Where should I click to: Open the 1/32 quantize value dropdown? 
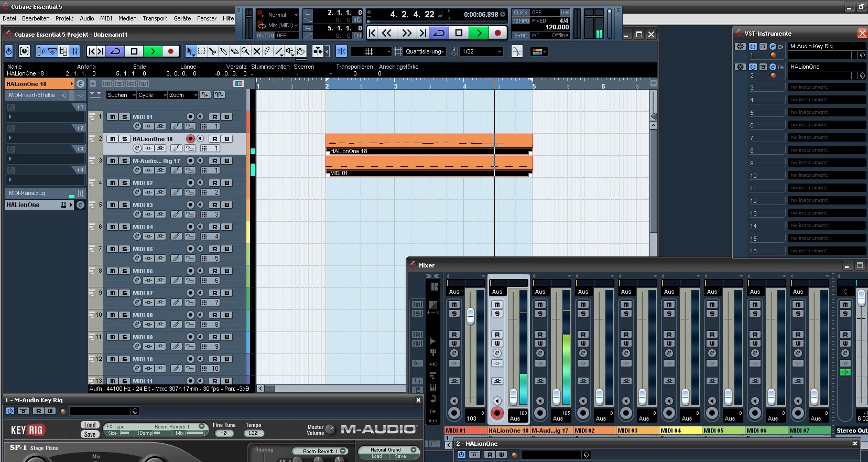point(482,51)
